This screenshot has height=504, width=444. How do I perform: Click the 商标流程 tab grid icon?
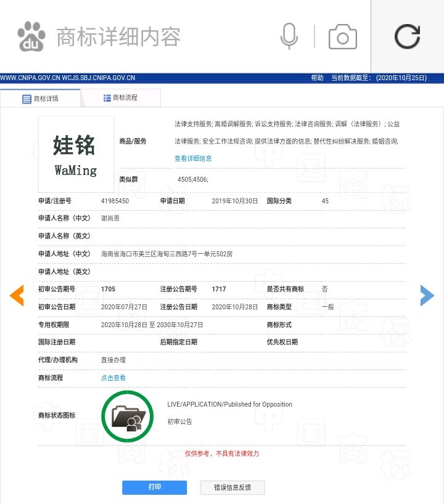107,98
